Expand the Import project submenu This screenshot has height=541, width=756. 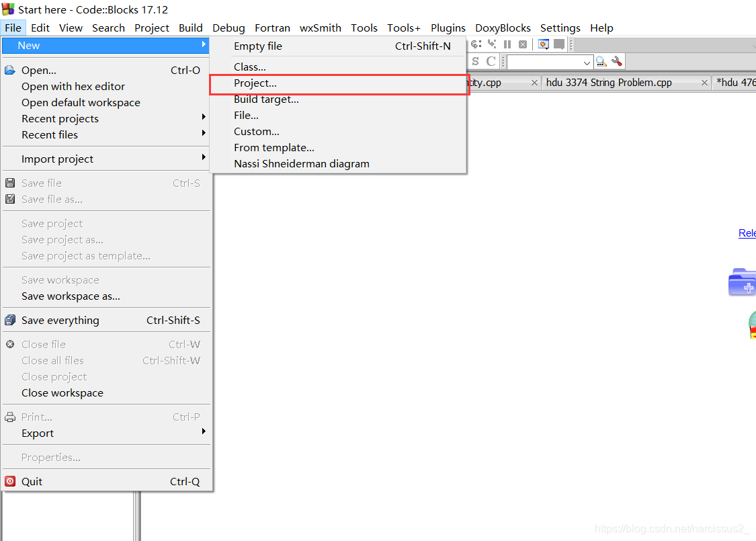[204, 157]
